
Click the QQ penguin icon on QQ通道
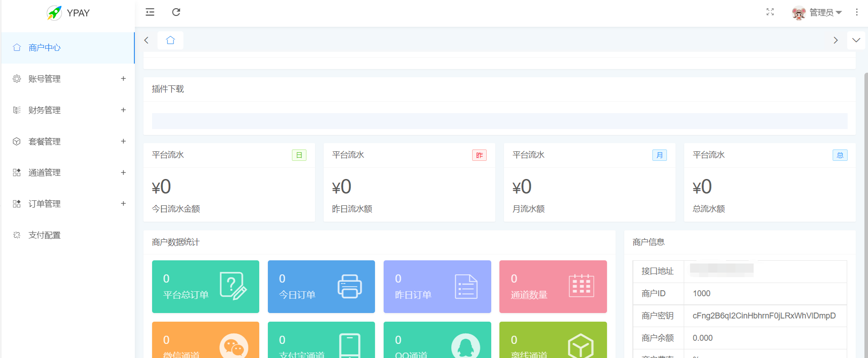pos(466,347)
